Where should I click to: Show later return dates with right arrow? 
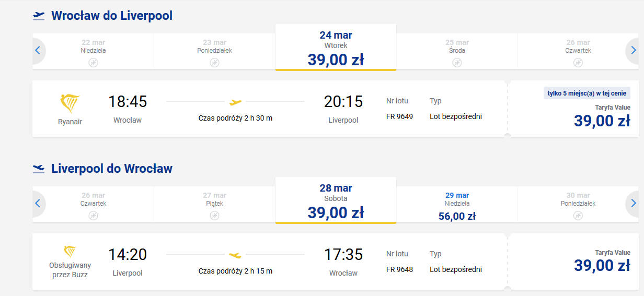[633, 204]
